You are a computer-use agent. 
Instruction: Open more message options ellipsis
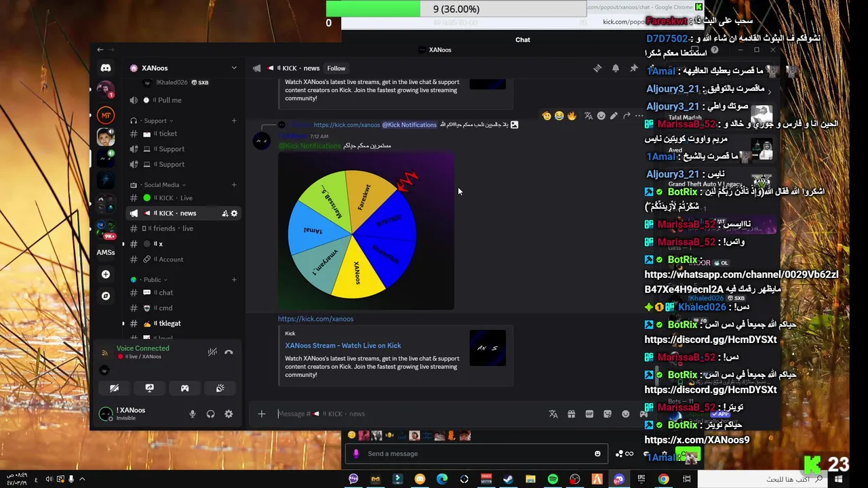pos(639,116)
